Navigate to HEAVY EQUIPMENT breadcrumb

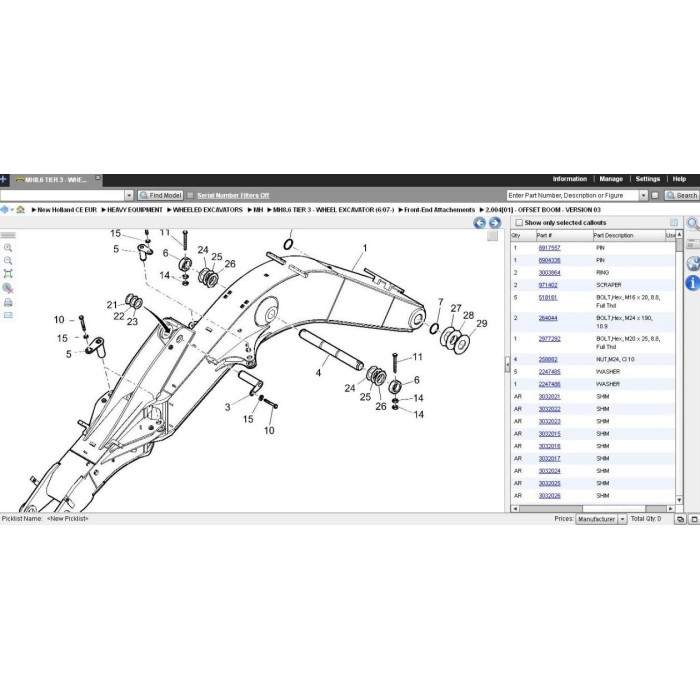(135, 210)
